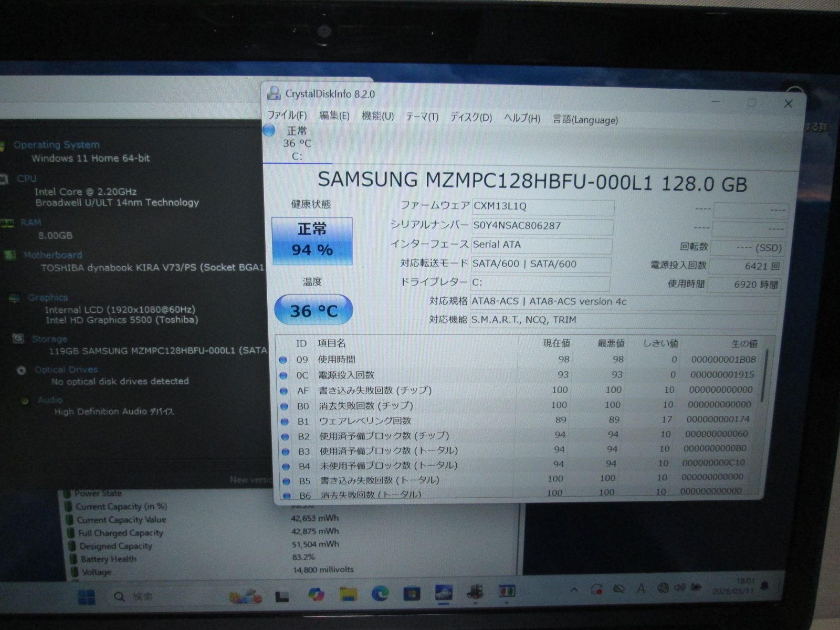
Task: Select the 使用時間 attribute row text
Action: 337,360
